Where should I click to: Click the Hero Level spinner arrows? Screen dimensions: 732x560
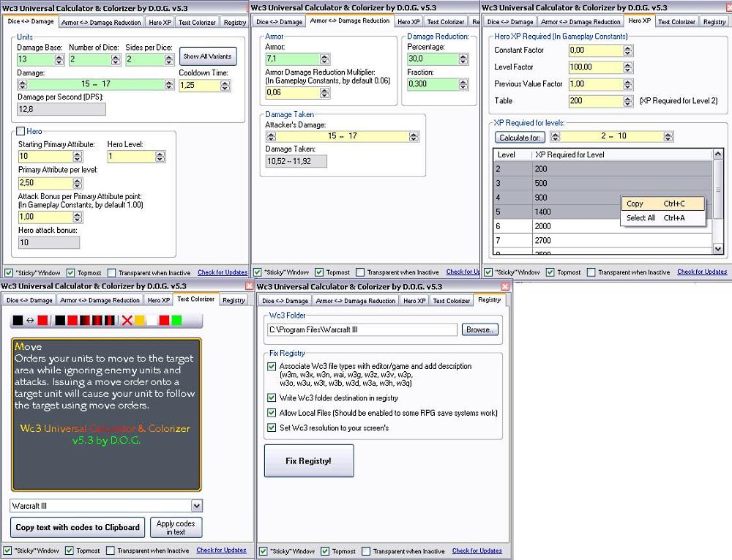160,157
